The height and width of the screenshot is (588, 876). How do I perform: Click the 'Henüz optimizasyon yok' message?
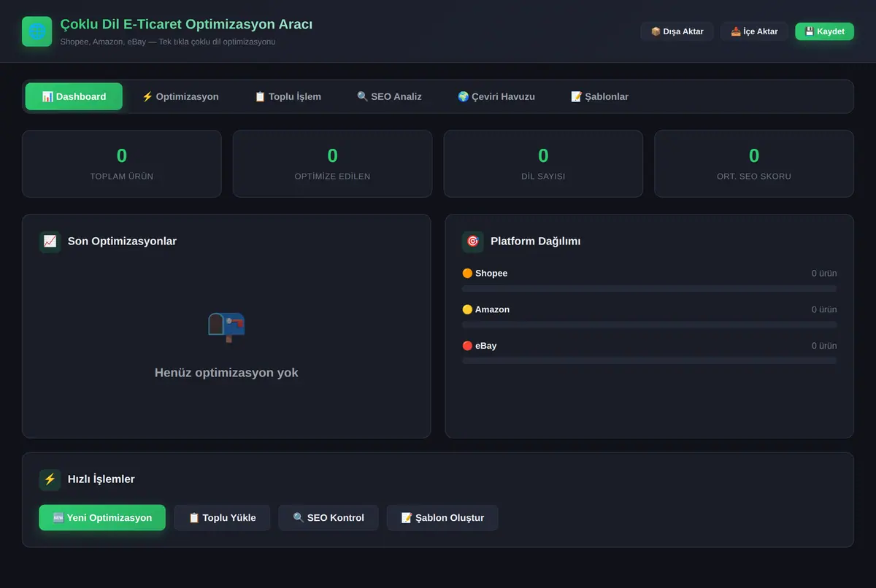point(226,373)
